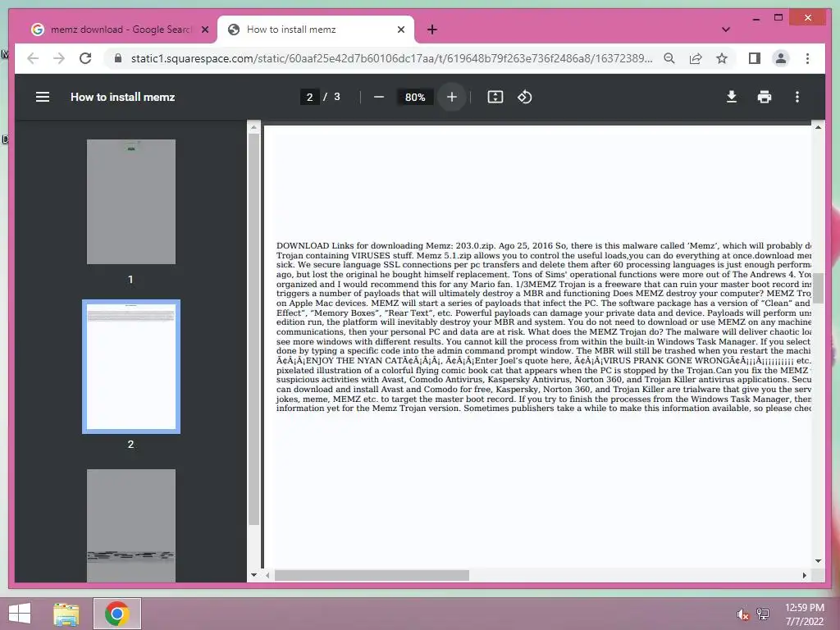Screen dimensions: 840x630
Task: Click thumbnail panel scroll down arrow
Action: tap(254, 575)
